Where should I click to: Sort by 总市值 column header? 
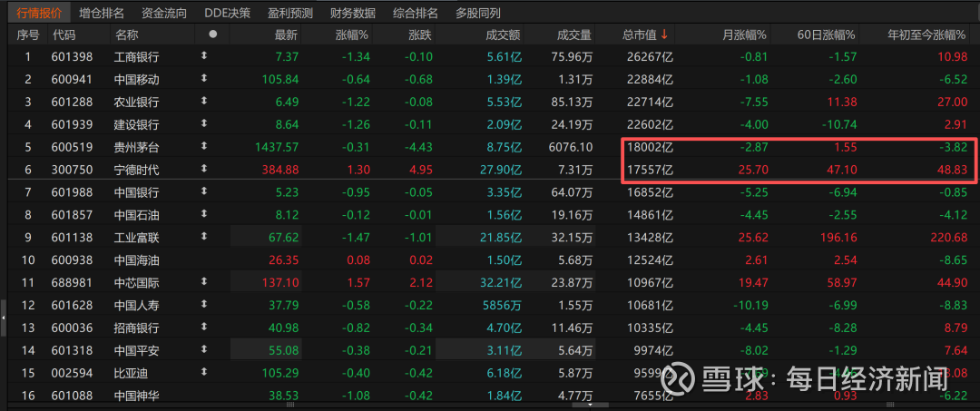point(643,35)
